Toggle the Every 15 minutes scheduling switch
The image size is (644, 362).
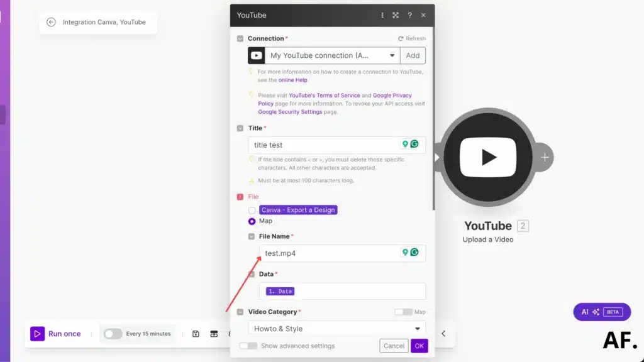pyautogui.click(x=113, y=334)
